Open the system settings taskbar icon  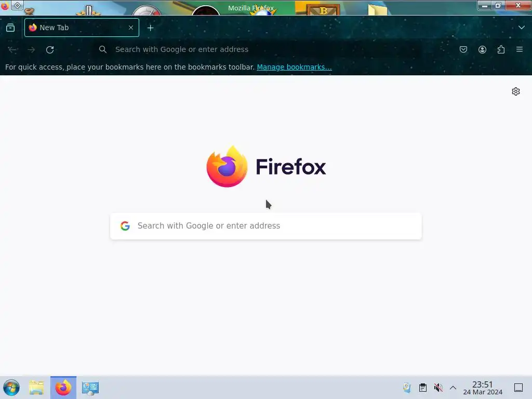(x=90, y=388)
